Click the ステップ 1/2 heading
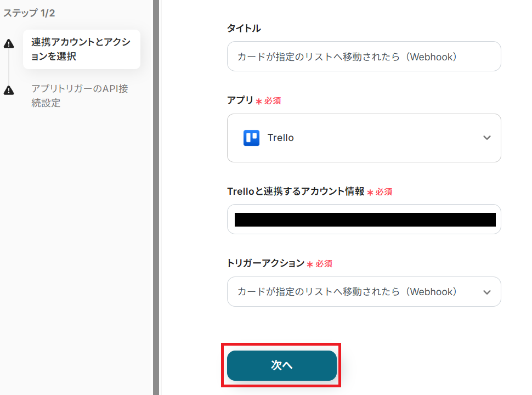Viewport: 532px width, 395px height. click(29, 13)
